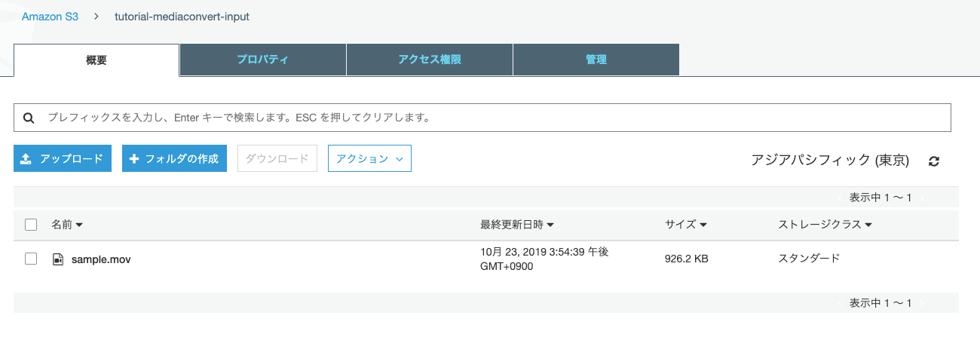The image size is (980, 340).
Task: Sort by 名前 column header arrow
Action: [79, 225]
